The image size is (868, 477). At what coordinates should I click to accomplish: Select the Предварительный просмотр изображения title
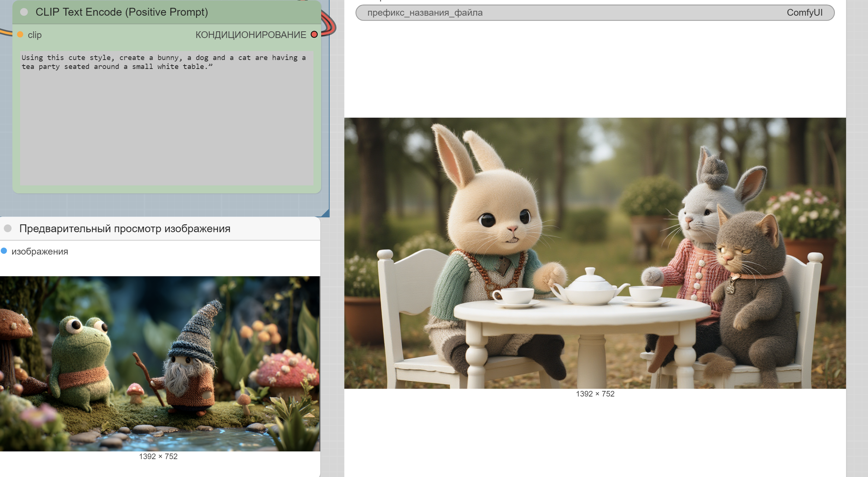[125, 228]
